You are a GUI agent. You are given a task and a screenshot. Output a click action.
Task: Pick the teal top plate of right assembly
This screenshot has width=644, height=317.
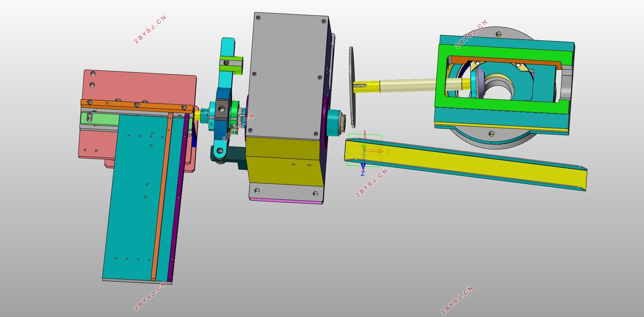[507, 43]
